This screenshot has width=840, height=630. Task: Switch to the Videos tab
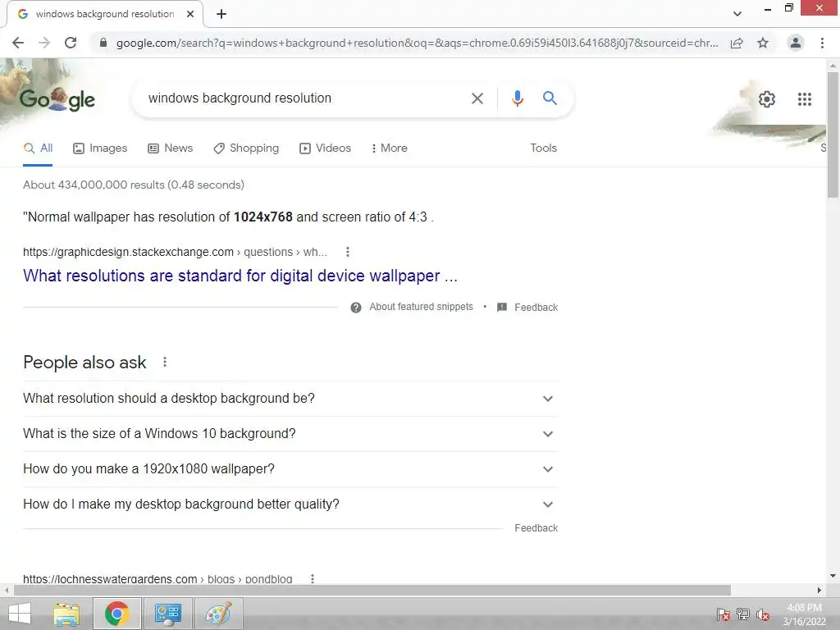(325, 148)
